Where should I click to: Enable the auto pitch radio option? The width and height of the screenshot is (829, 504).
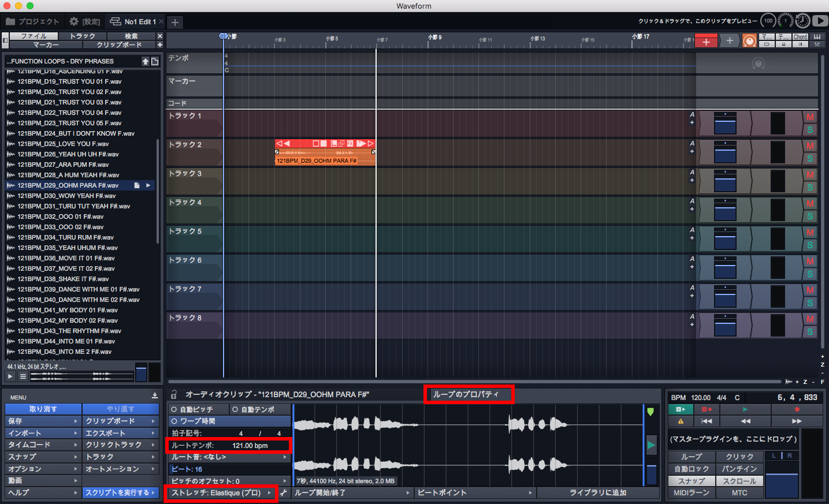tap(198, 409)
